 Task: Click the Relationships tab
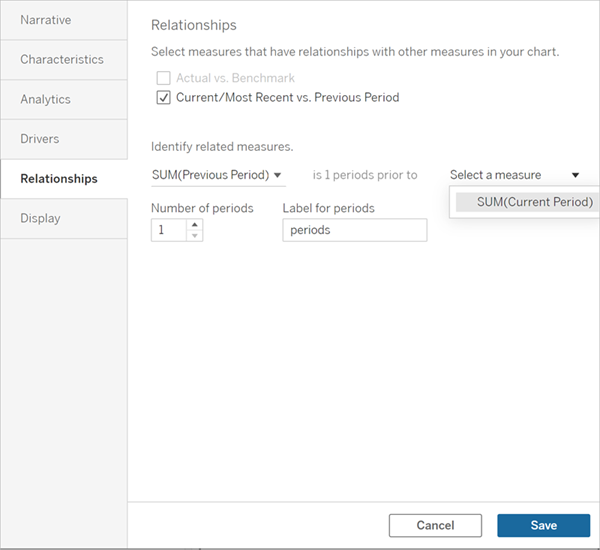click(x=59, y=179)
